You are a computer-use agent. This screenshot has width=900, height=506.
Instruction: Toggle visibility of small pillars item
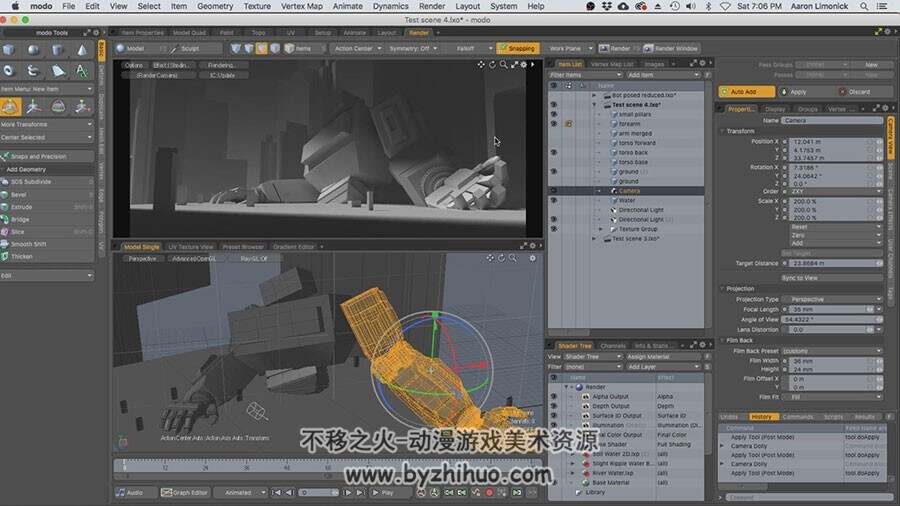[x=553, y=114]
